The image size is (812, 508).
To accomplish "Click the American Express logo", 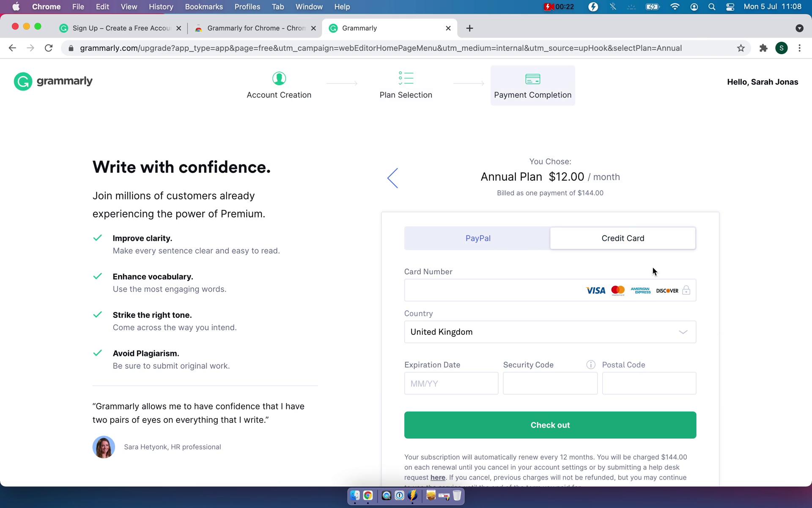I will point(641,290).
